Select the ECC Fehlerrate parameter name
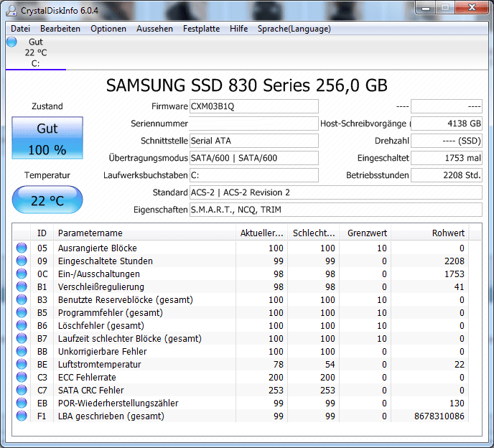494x448 pixels. (87, 378)
